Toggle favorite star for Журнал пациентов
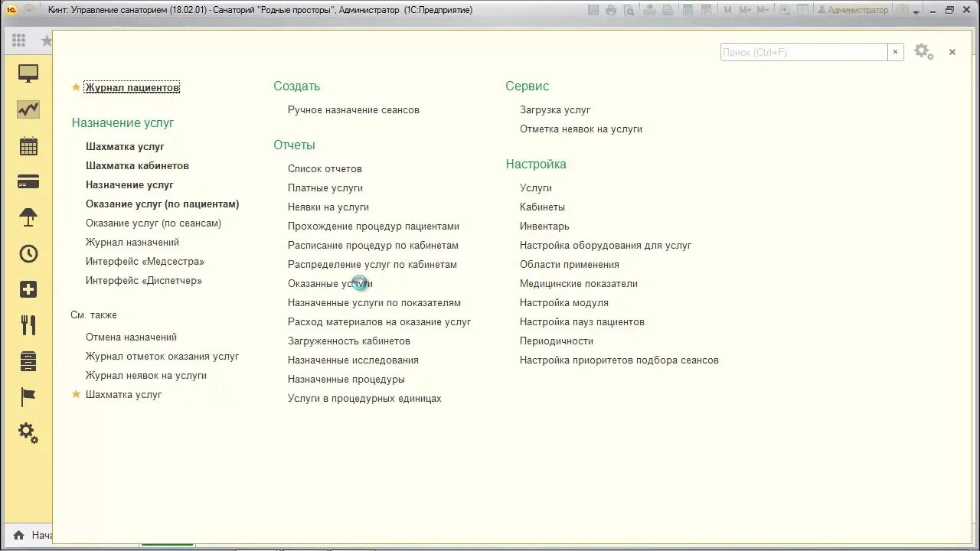 [x=76, y=87]
